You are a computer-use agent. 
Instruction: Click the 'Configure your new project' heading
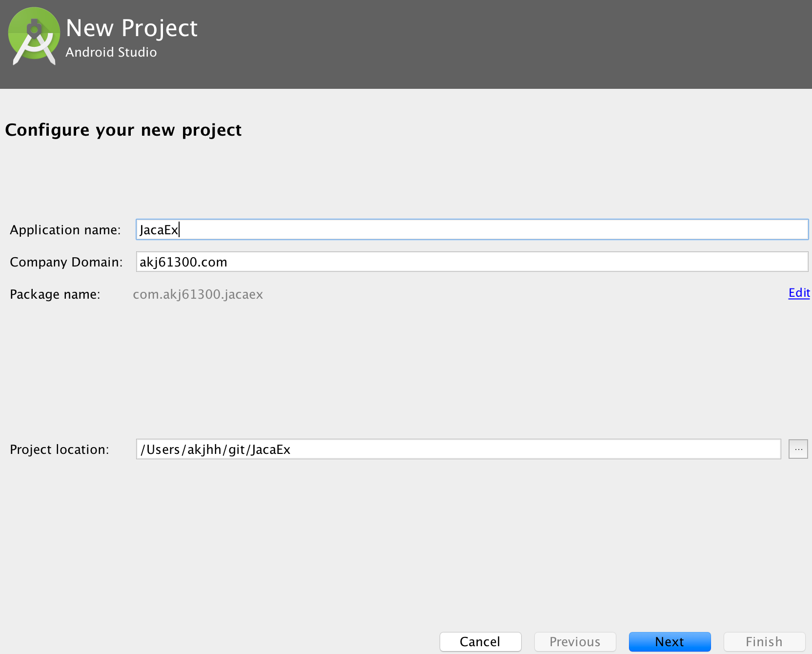[x=123, y=130]
